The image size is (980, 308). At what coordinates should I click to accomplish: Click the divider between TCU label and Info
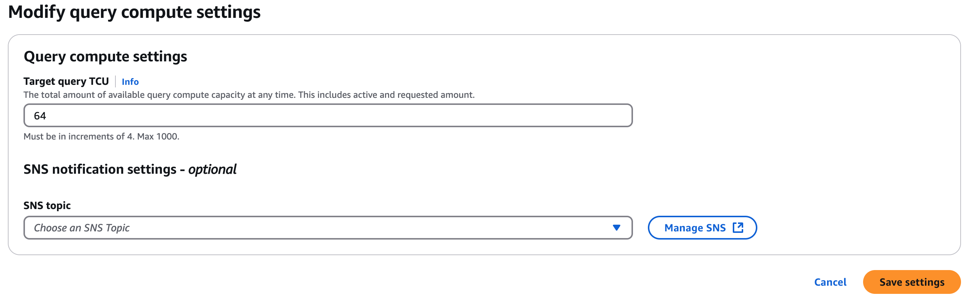pos(115,81)
